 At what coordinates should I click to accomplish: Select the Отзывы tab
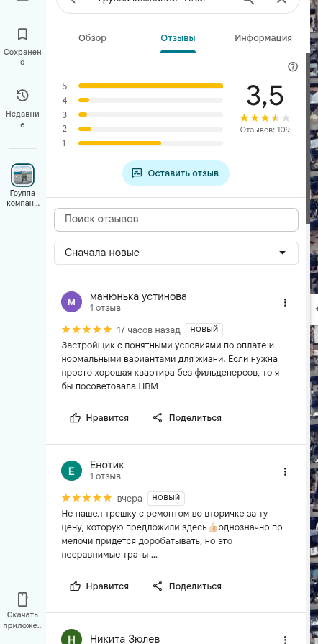pos(178,38)
